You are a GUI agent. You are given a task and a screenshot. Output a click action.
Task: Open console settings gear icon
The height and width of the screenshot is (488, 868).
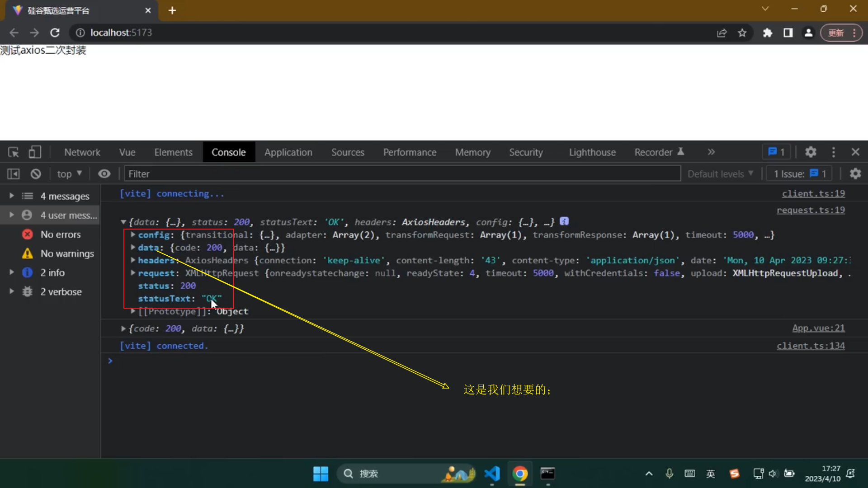(x=855, y=174)
